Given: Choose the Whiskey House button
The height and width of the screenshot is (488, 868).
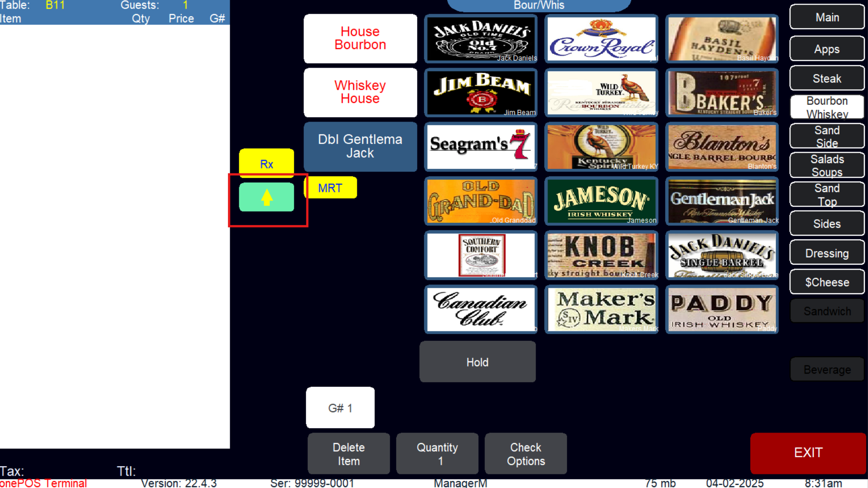Looking at the screenshot, I should [x=360, y=93].
